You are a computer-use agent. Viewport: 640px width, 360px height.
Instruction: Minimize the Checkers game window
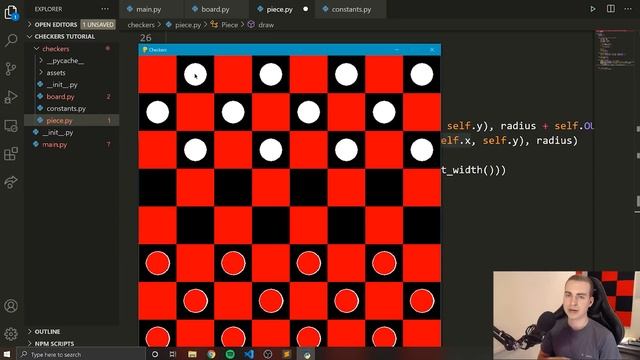tap(396, 50)
